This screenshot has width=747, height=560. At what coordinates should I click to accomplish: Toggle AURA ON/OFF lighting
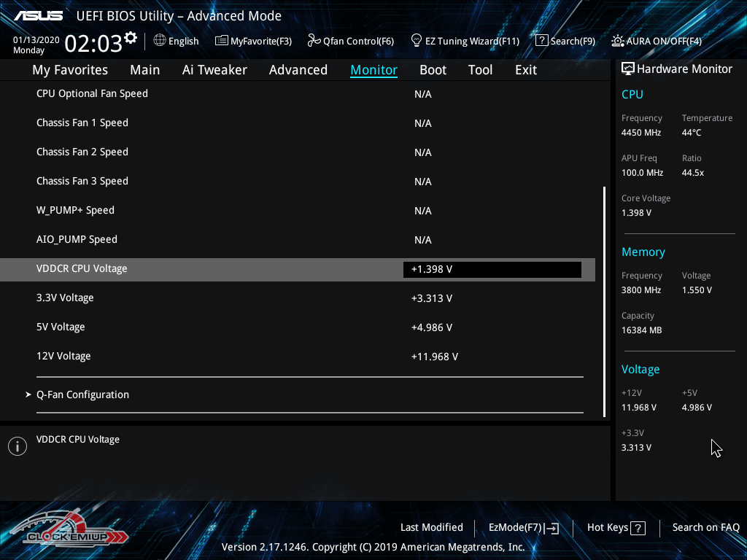coord(618,41)
